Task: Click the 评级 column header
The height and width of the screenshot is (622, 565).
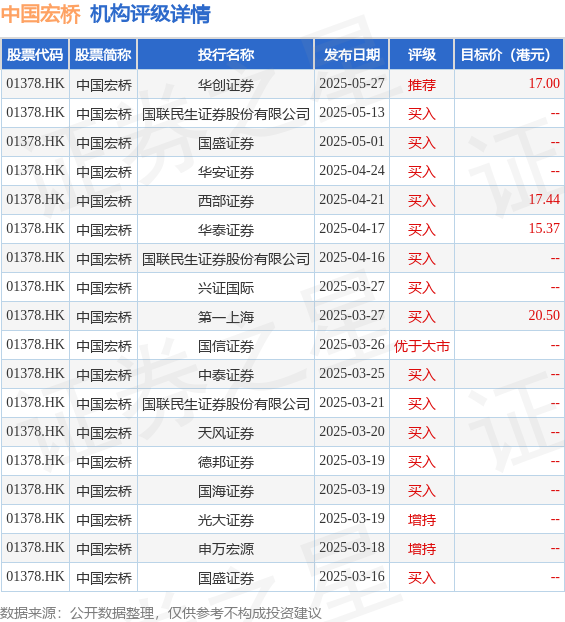Action: (422, 55)
